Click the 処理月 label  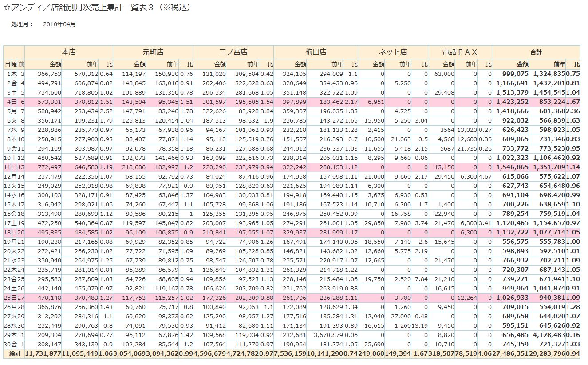click(22, 24)
